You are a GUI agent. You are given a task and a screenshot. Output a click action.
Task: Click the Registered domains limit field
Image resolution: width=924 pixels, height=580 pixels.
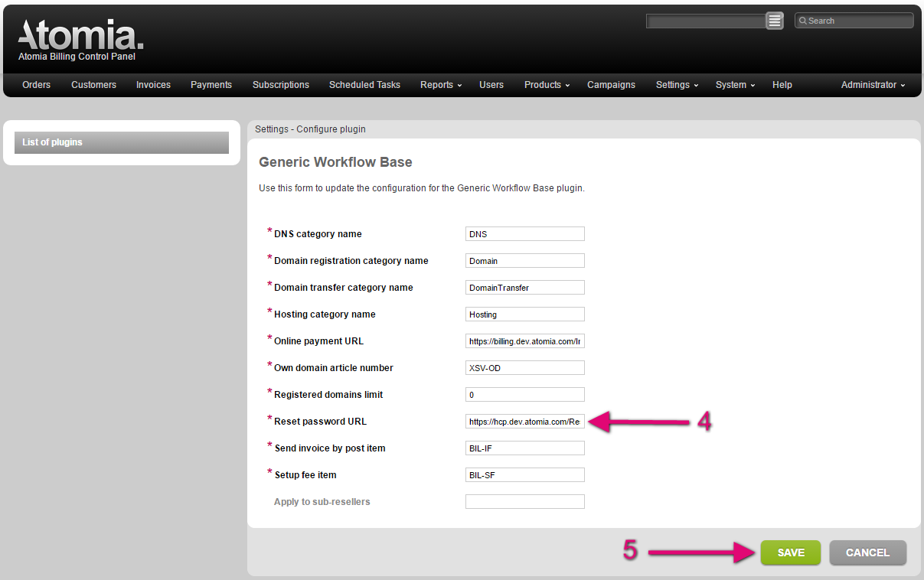coord(525,395)
